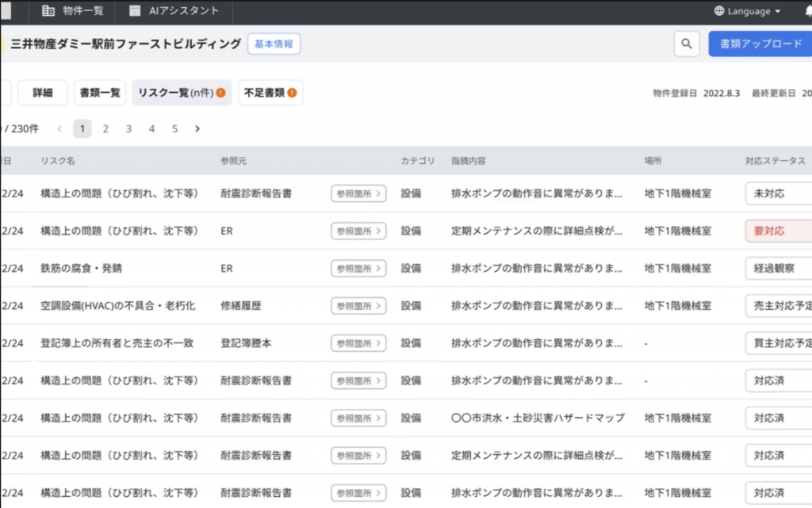Open the 未対応 status dropdown in first row

(x=779, y=193)
